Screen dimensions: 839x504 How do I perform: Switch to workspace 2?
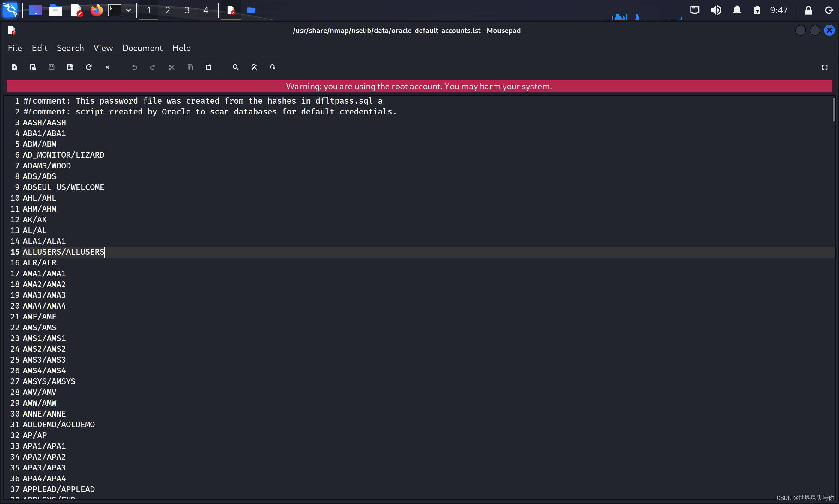pos(168,10)
